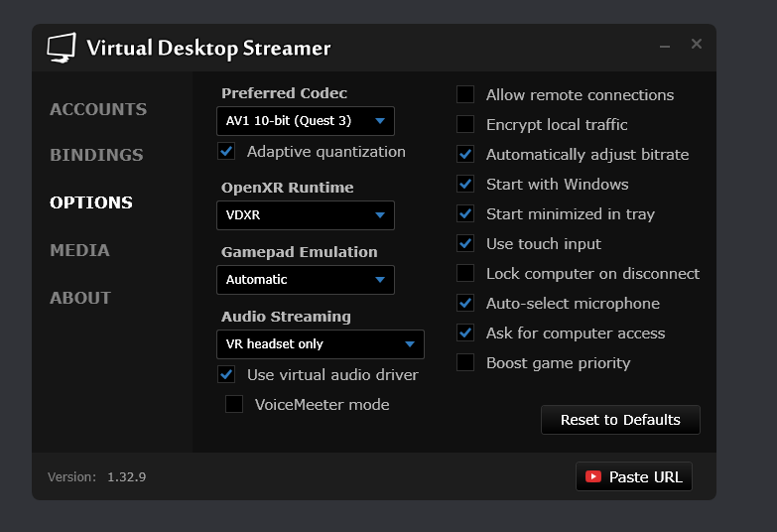Expand the Audio Streaming dropdown
Viewport: 777px width, 532px height.
[321, 344]
